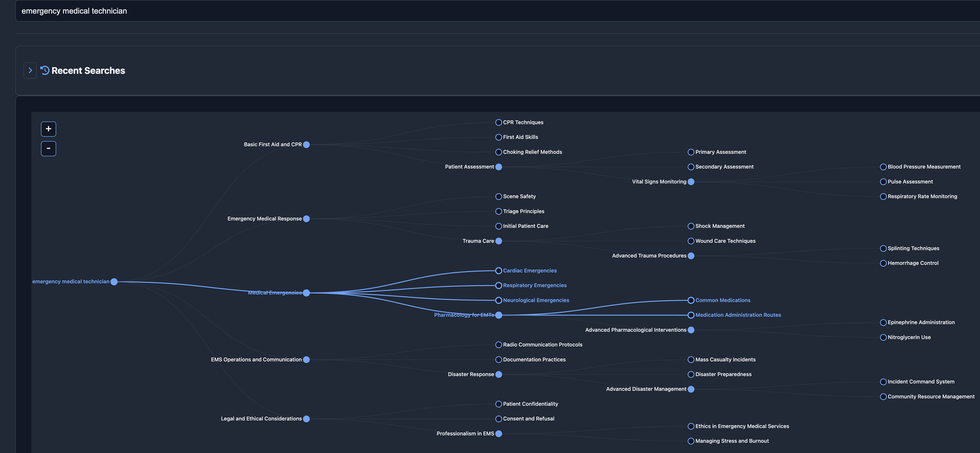Select the CPR Techniques radio circle
Viewport: 980px width, 453px height.
click(499, 122)
